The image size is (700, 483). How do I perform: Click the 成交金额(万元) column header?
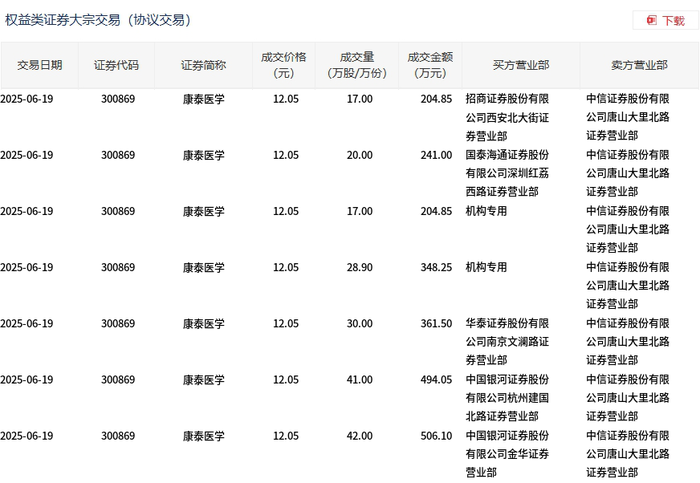click(430, 65)
